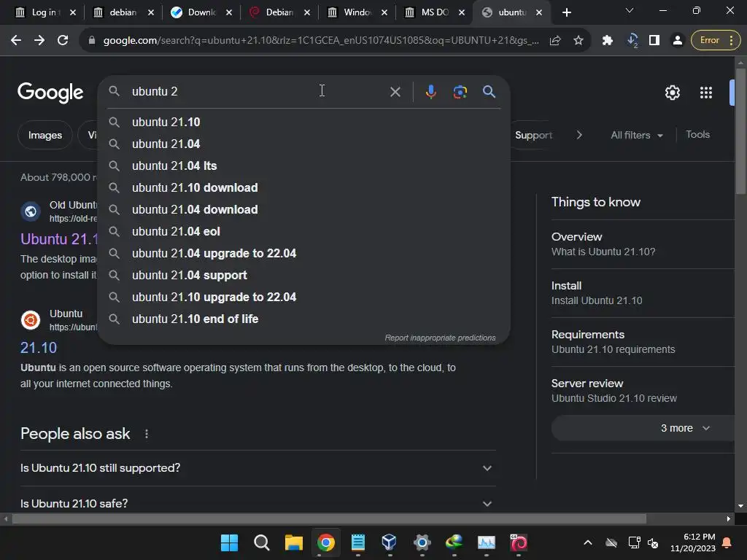The height and width of the screenshot is (560, 747).
Task: Click in the Google search input field
Action: (258, 91)
